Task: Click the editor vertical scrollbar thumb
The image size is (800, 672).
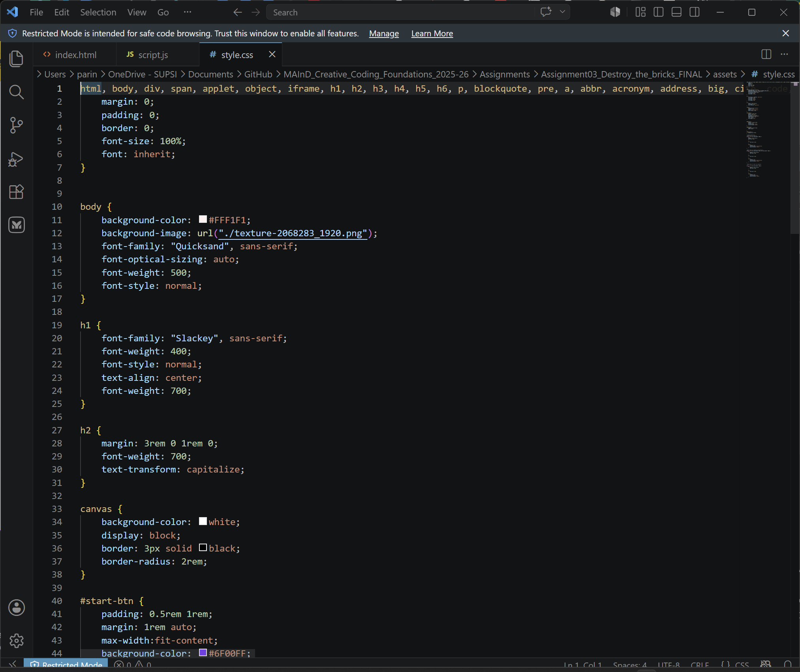Action: pos(795,158)
